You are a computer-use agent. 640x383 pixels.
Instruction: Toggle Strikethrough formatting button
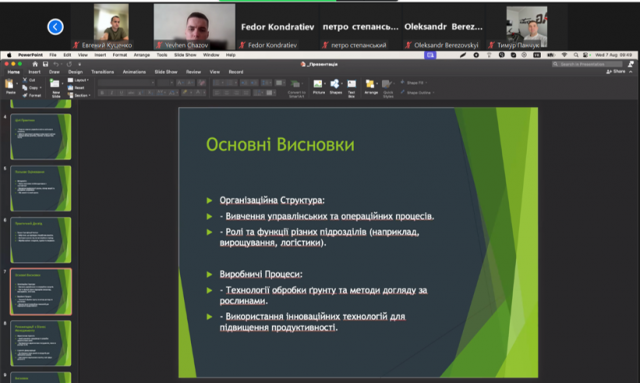tap(131, 93)
